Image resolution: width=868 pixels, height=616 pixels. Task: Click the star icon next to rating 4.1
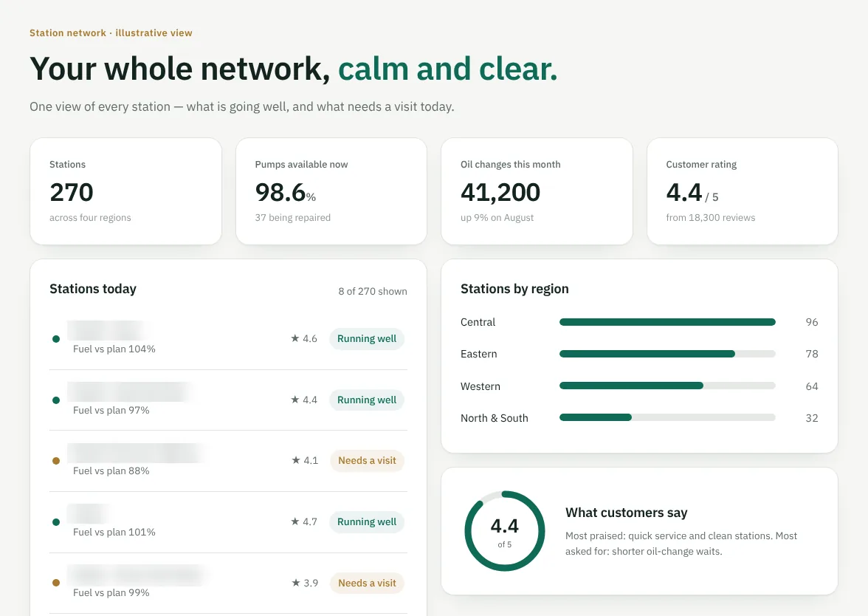click(x=295, y=460)
